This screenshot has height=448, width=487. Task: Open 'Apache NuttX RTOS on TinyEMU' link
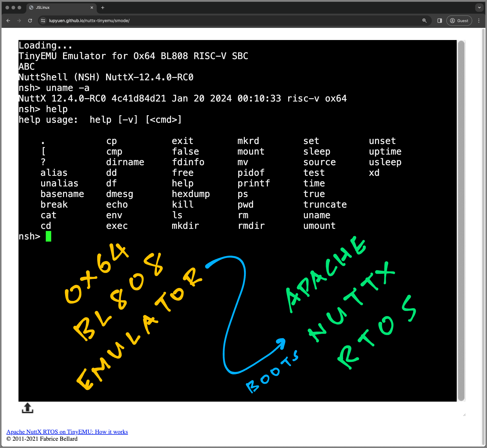(67, 432)
